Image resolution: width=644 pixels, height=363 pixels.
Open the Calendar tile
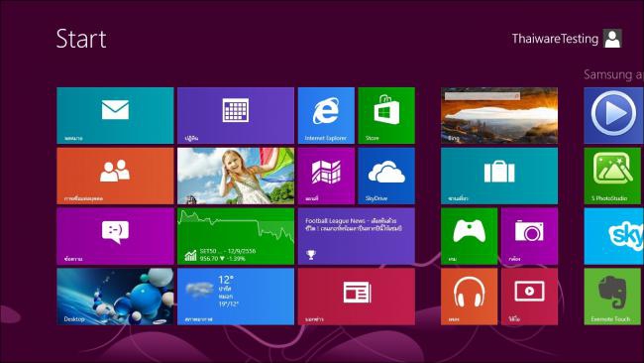tap(236, 115)
